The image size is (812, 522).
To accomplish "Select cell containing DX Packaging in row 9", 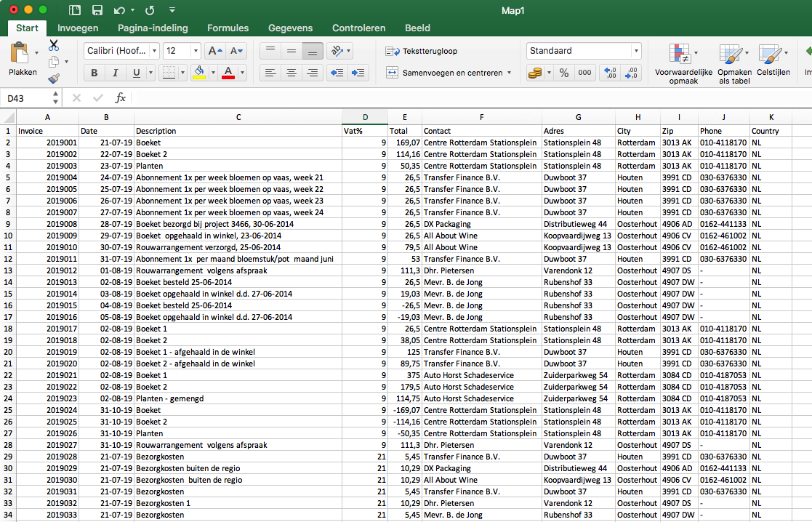I will [482, 224].
